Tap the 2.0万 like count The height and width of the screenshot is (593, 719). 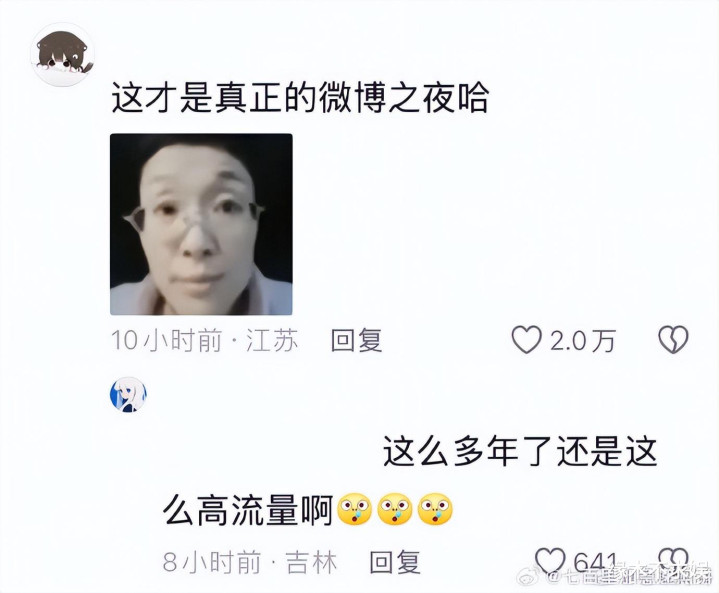582,341
